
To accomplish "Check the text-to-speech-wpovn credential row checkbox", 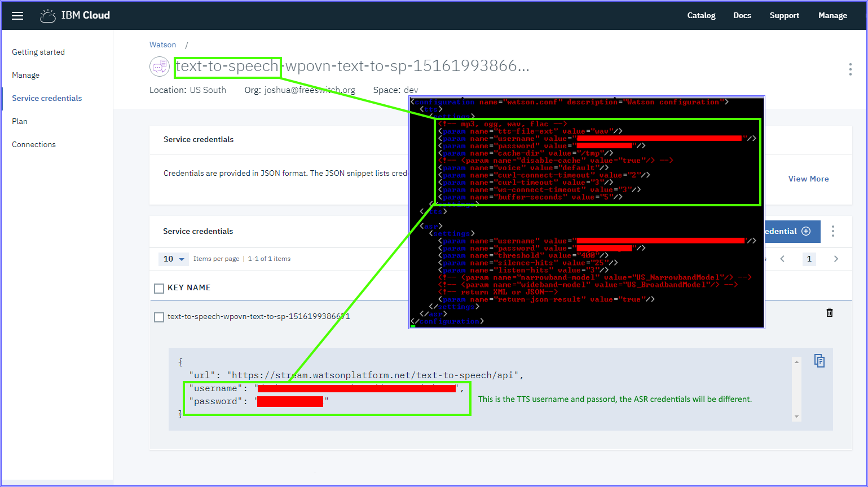I will pyautogui.click(x=158, y=317).
